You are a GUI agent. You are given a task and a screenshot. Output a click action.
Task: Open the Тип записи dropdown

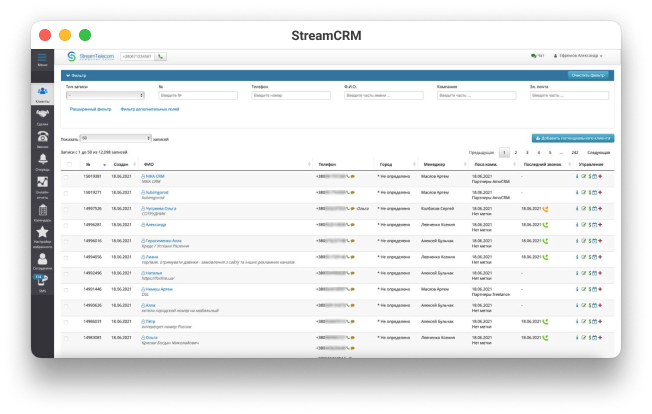click(x=108, y=96)
